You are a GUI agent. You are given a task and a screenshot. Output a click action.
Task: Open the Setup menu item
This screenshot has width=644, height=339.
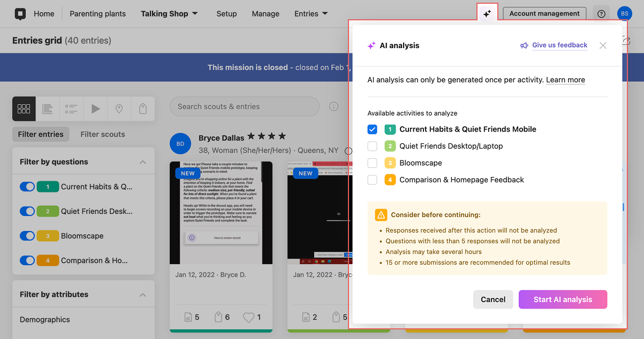(x=226, y=14)
